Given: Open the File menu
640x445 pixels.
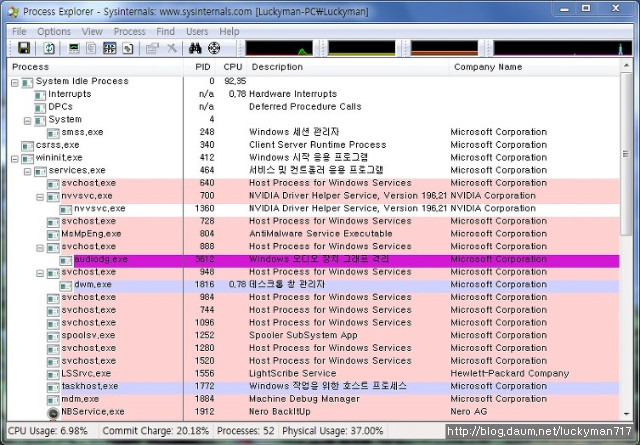Looking at the screenshot, I should (x=19, y=31).
